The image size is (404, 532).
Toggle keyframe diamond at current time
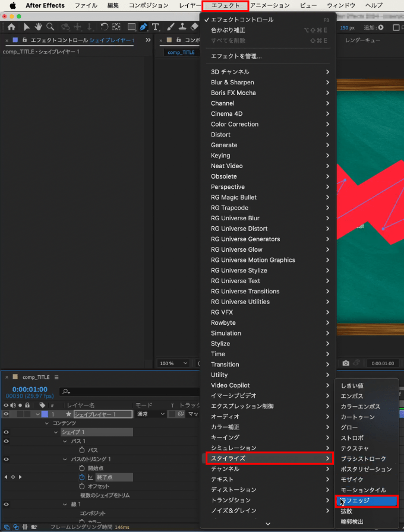[13, 477]
